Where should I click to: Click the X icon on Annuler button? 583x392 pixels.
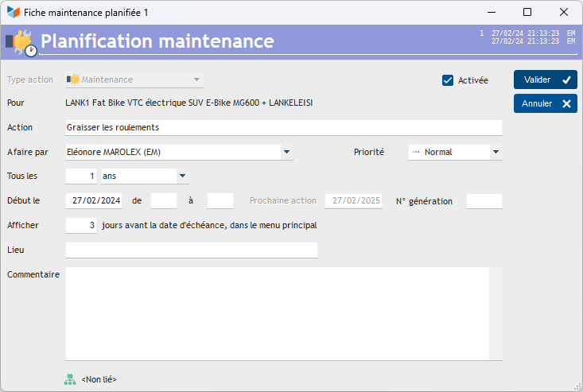pos(566,103)
